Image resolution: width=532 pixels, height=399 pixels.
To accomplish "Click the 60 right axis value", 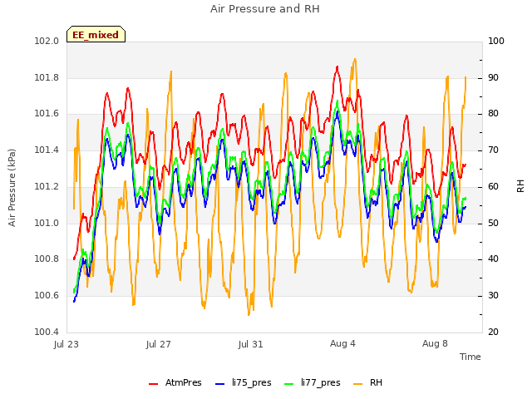I will 493,186.
